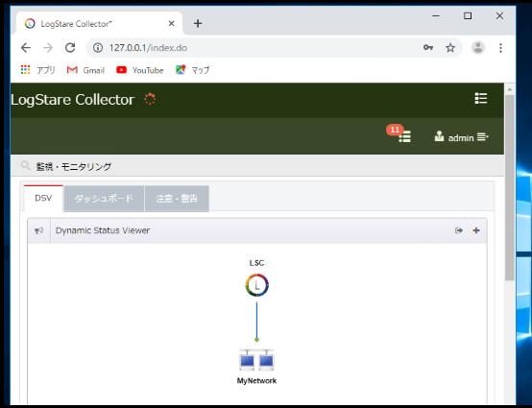Open the アプリ bookmark

coord(37,70)
